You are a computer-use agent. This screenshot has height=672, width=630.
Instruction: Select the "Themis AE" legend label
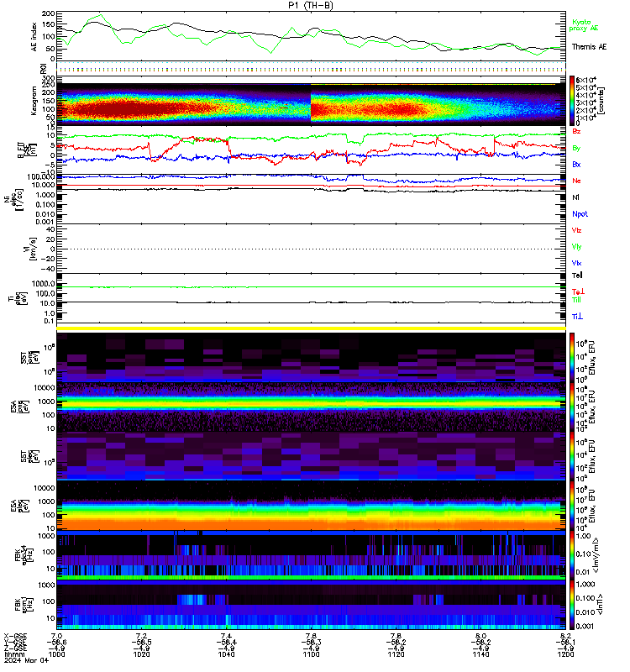589,47
